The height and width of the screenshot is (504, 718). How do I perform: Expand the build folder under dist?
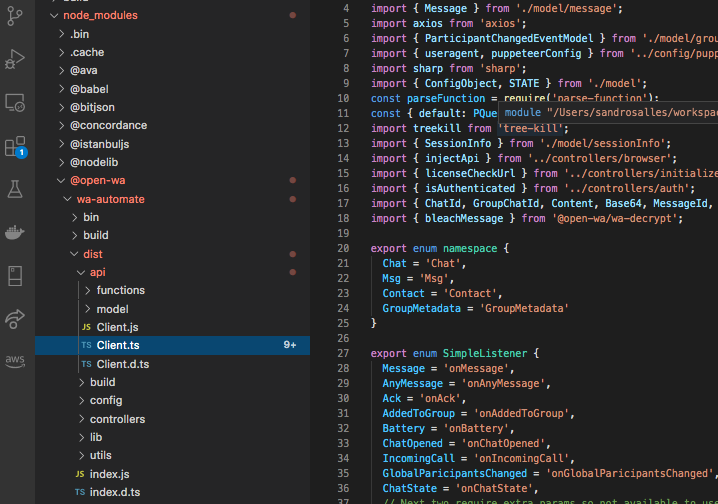(x=172, y=382)
